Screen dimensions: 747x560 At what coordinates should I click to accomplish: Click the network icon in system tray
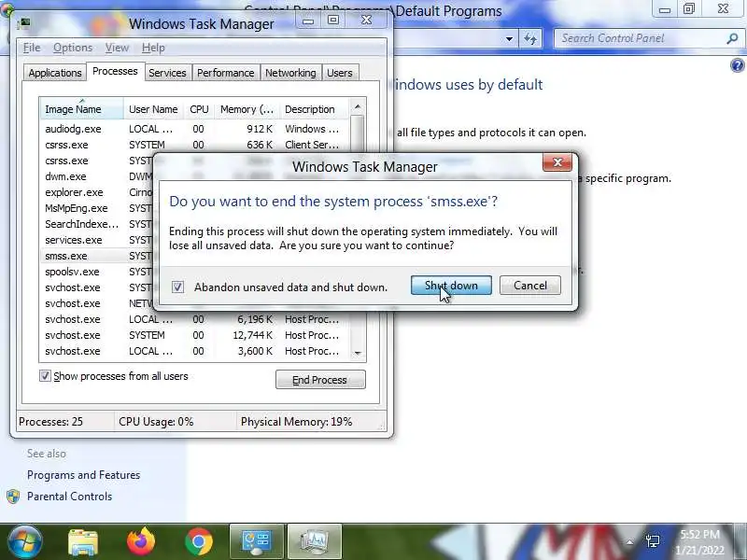[653, 541]
